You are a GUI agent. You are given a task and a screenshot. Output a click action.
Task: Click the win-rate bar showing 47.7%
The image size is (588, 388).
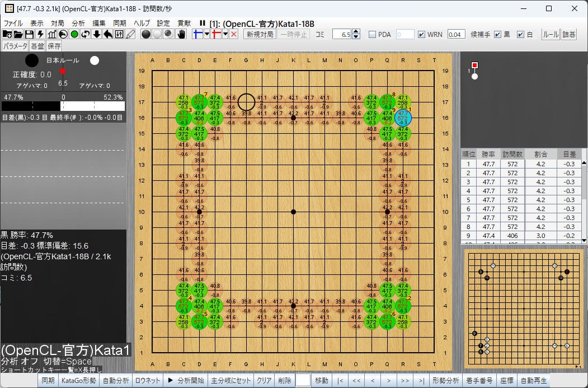coord(63,106)
